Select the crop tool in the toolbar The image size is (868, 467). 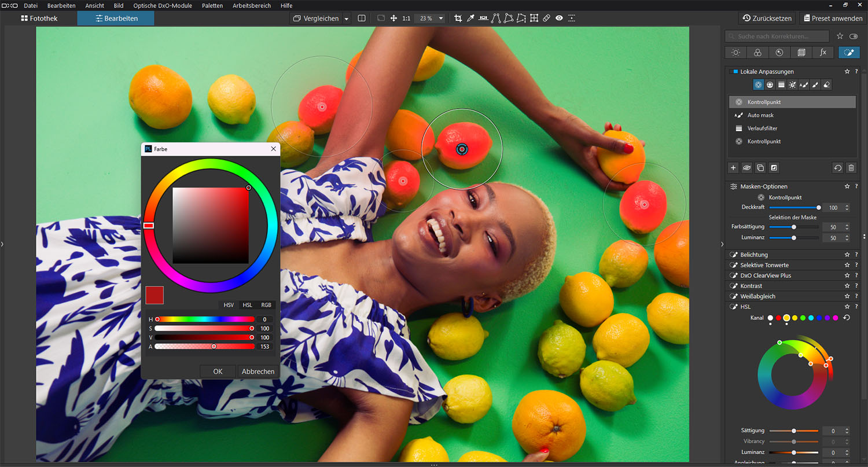click(458, 19)
